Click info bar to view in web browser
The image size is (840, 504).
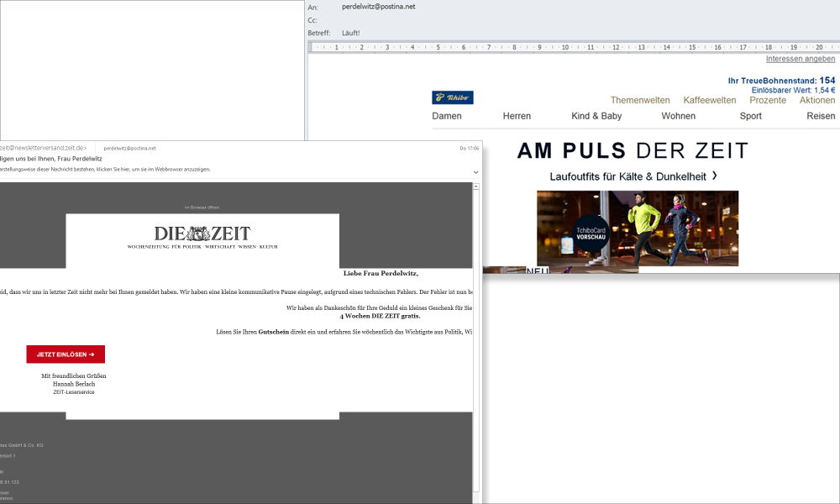click(x=105, y=169)
